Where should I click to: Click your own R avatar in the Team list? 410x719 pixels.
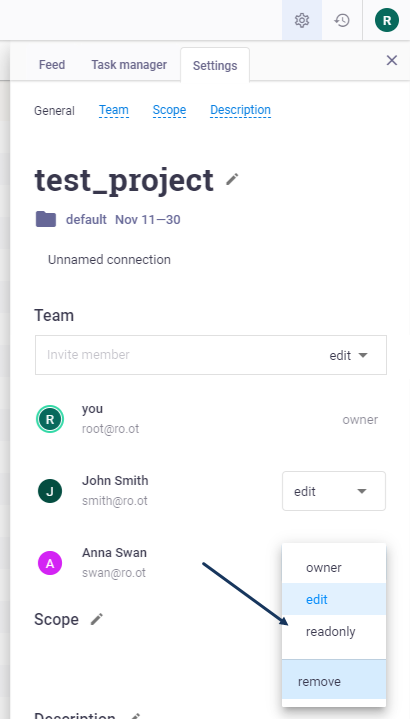pos(50,419)
